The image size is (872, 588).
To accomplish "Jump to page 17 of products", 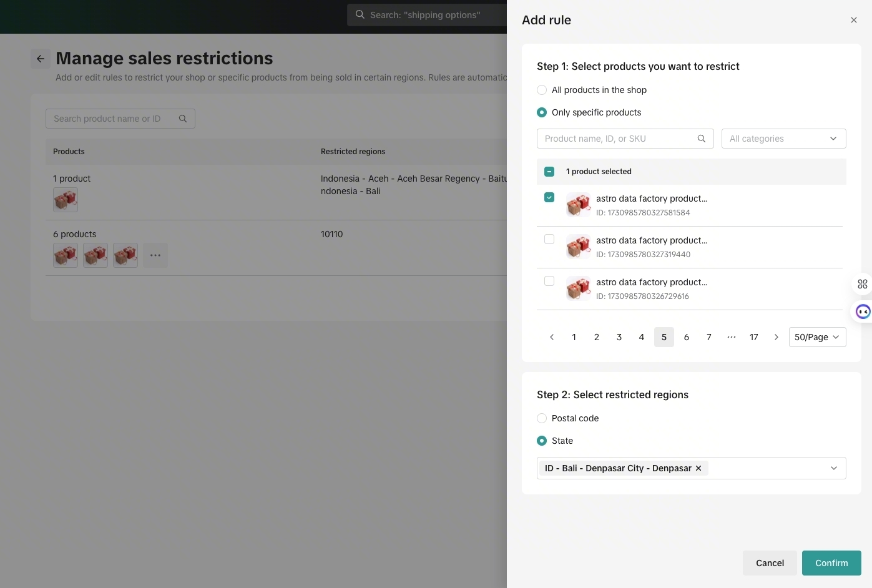I will tap(753, 337).
